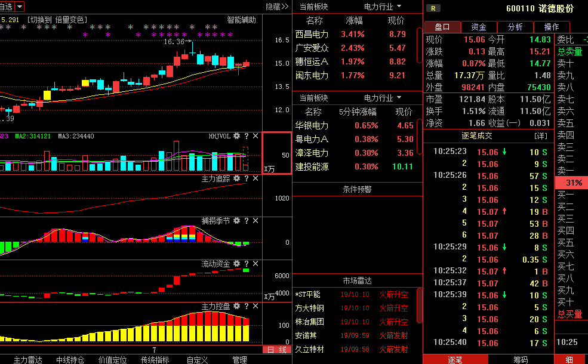
Task: Click the scrollbar of the 涨幅 sector list
Action: pos(420,46)
